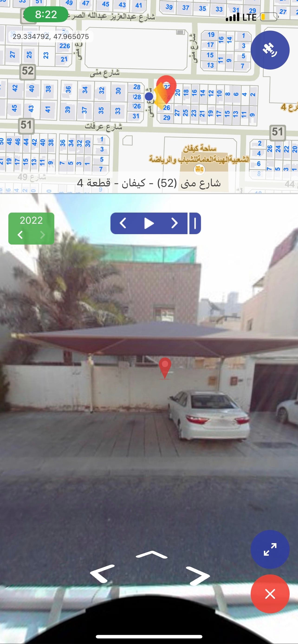Image resolution: width=298 pixels, height=644 pixels.
Task: Select parcel number 26 on the map
Action: click(167, 108)
